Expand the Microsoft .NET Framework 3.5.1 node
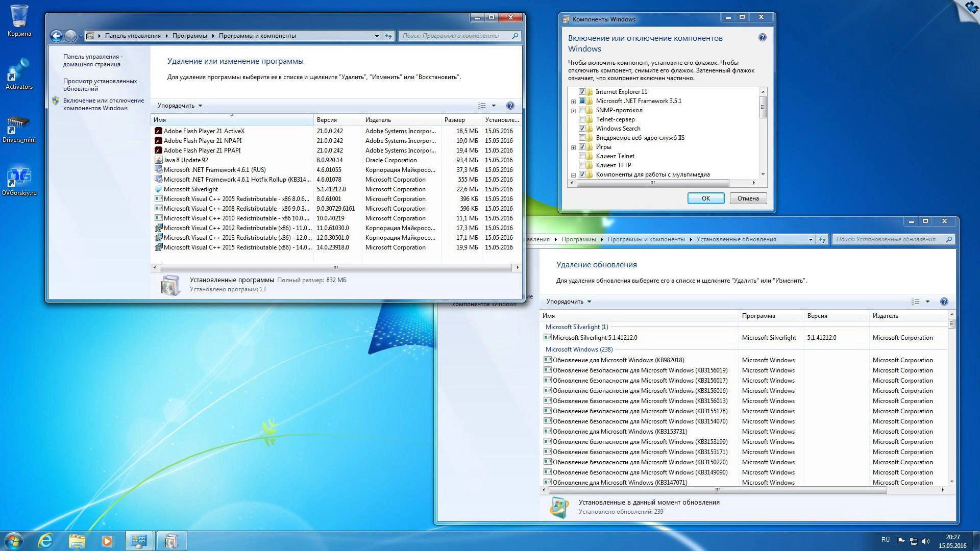This screenshot has height=551, width=980. click(x=574, y=101)
